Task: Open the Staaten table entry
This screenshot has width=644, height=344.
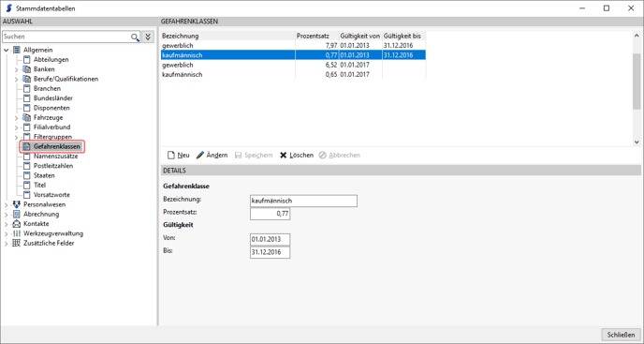Action: click(x=44, y=175)
